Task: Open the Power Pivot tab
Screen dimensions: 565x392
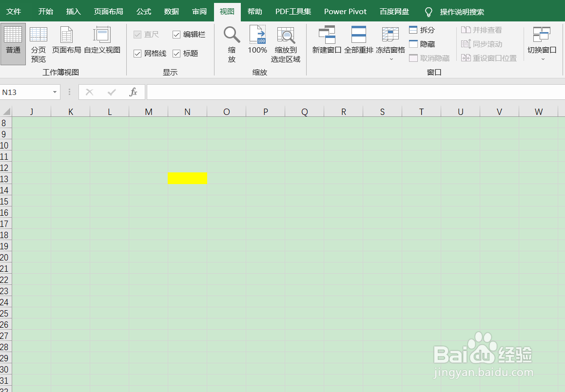Action: (345, 12)
